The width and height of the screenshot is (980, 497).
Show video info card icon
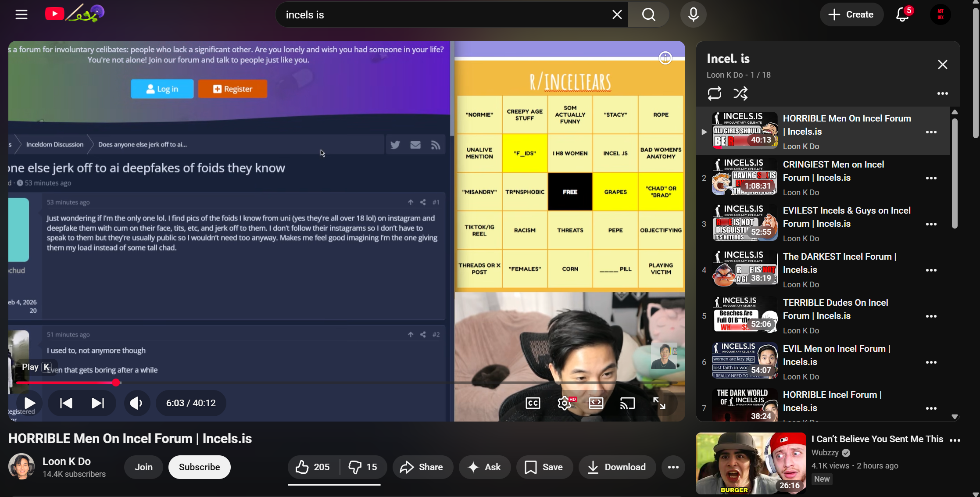pyautogui.click(x=665, y=57)
